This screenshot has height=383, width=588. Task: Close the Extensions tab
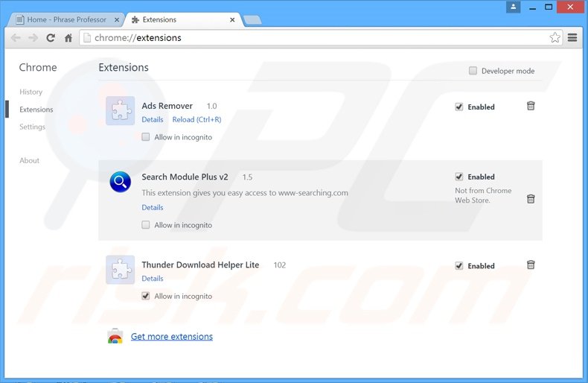tap(232, 20)
